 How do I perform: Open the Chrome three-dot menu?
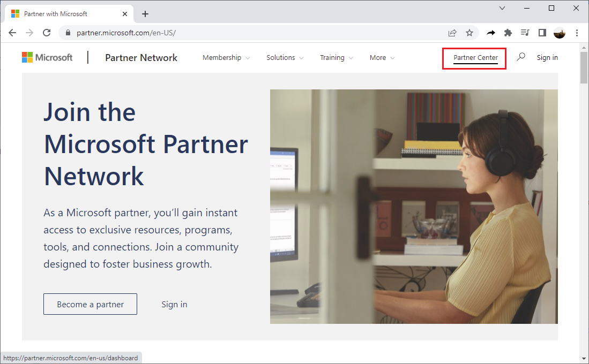(x=577, y=33)
